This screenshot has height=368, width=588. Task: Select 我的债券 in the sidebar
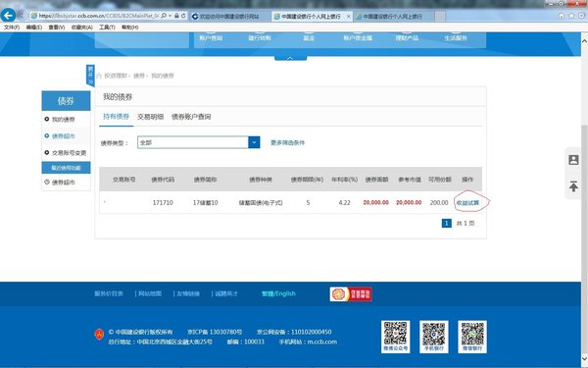tap(64, 120)
